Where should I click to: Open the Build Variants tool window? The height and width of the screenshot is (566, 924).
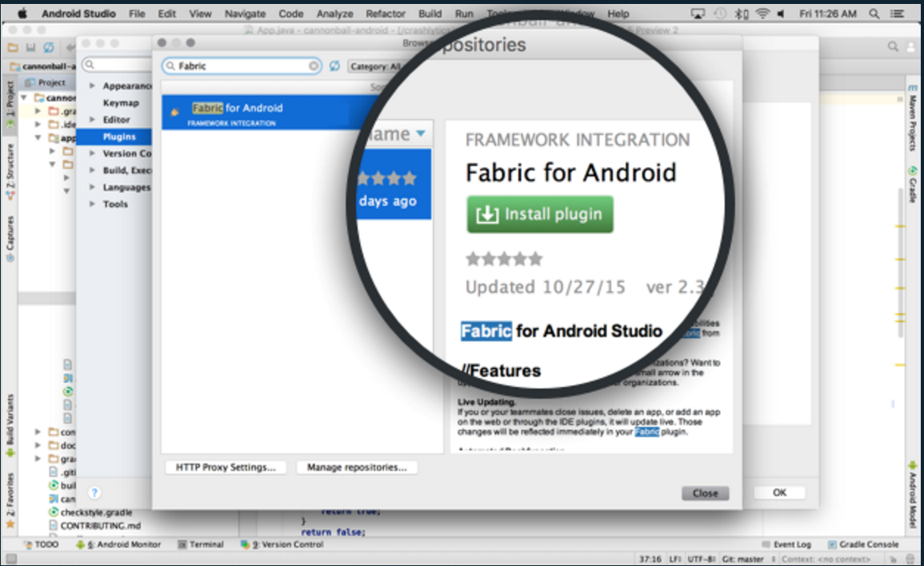click(10, 425)
